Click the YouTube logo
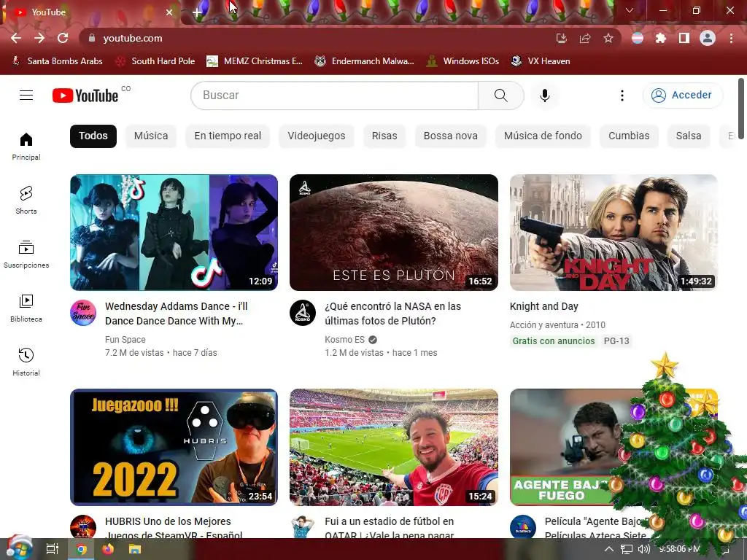The image size is (747, 560). [85, 96]
